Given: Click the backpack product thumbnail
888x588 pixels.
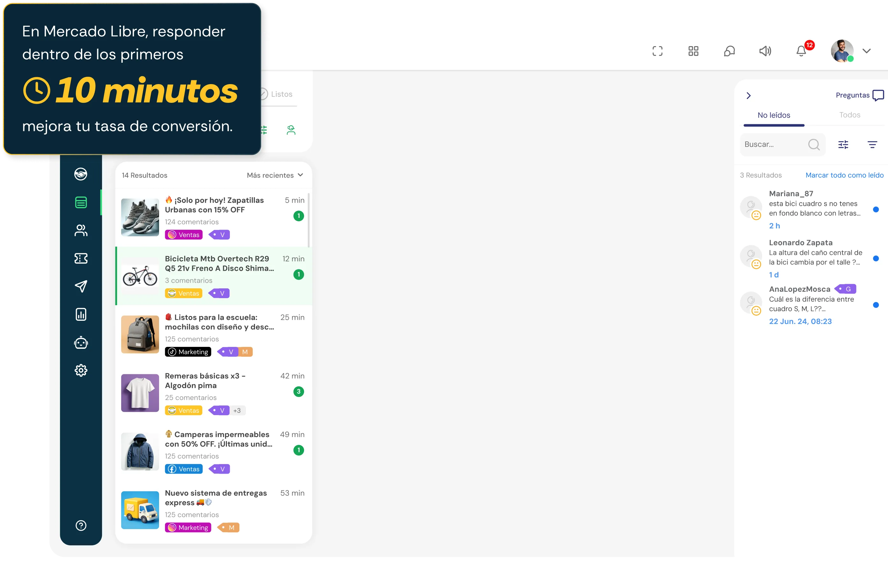Looking at the screenshot, I should pyautogui.click(x=140, y=334).
